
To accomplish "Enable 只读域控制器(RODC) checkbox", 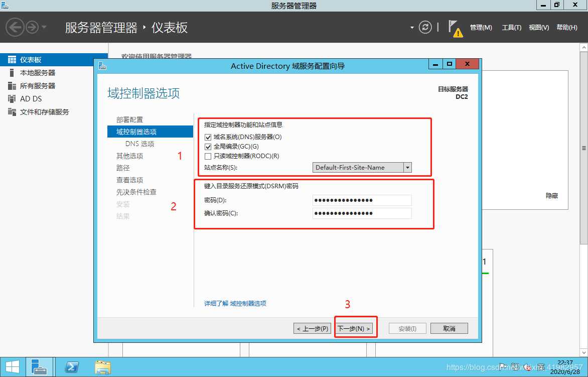I will point(208,156).
